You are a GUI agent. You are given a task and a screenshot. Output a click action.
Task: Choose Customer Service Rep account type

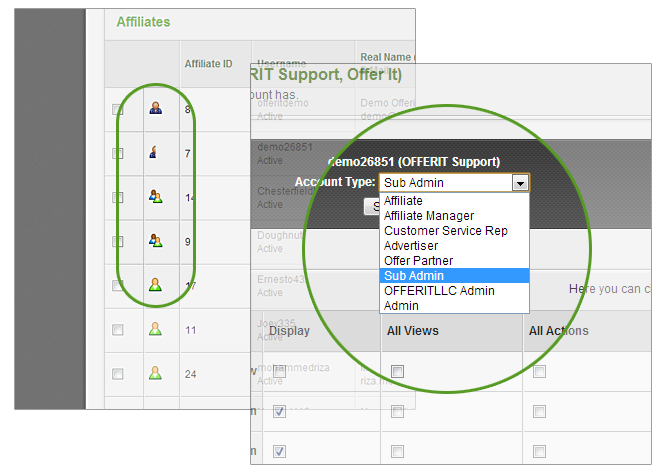(x=445, y=231)
